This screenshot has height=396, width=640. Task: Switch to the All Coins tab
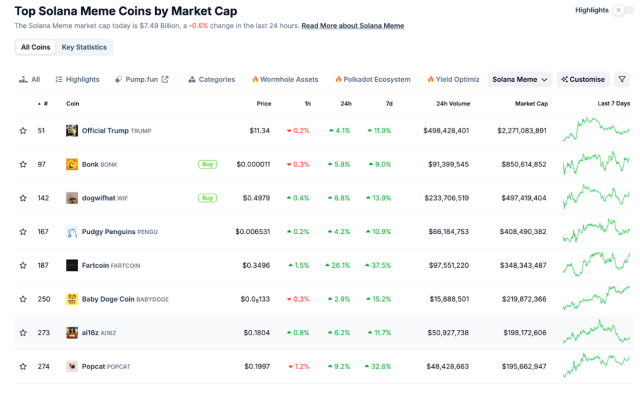(x=36, y=47)
